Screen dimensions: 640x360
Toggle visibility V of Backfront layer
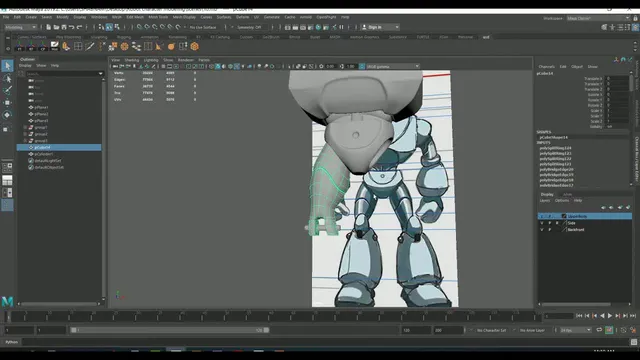[542, 229]
